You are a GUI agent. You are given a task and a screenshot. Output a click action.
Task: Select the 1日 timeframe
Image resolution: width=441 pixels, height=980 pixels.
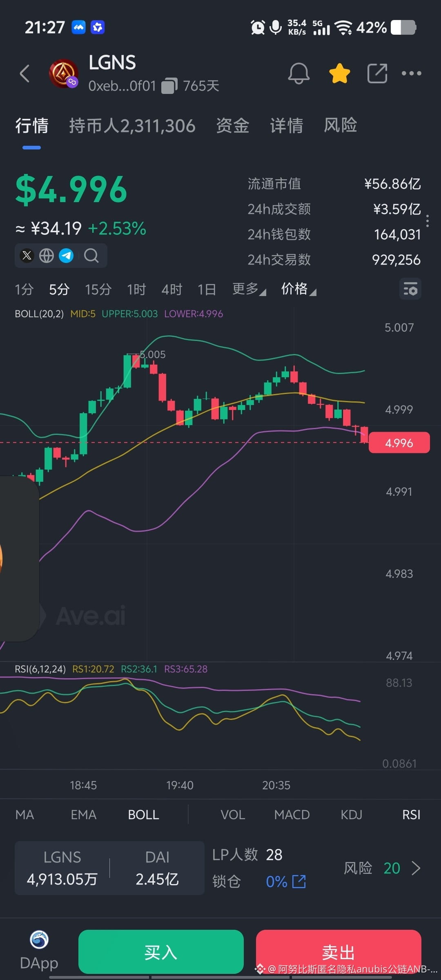point(207,289)
